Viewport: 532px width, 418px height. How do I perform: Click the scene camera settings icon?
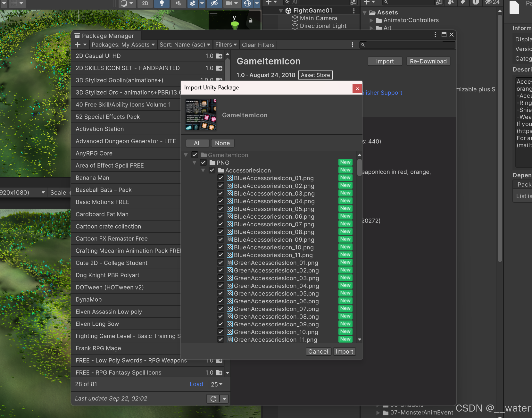pos(229,3)
